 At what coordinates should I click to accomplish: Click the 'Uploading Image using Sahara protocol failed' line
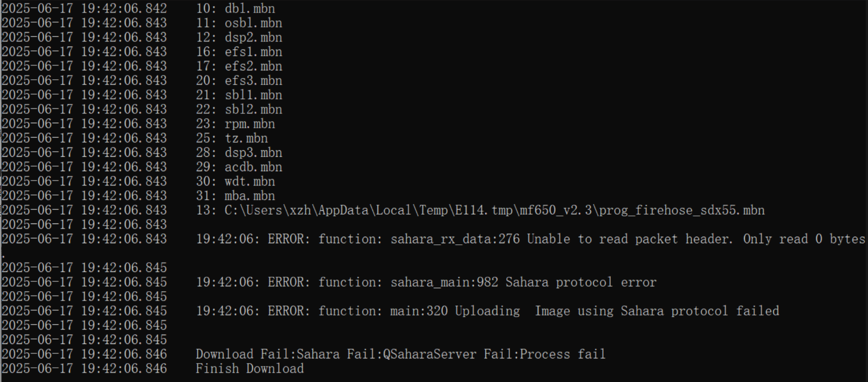(487, 311)
